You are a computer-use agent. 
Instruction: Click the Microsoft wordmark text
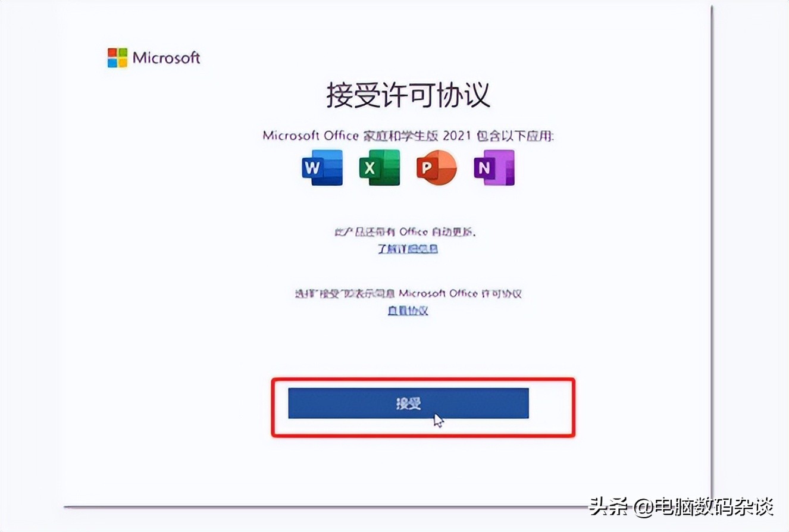(x=167, y=58)
